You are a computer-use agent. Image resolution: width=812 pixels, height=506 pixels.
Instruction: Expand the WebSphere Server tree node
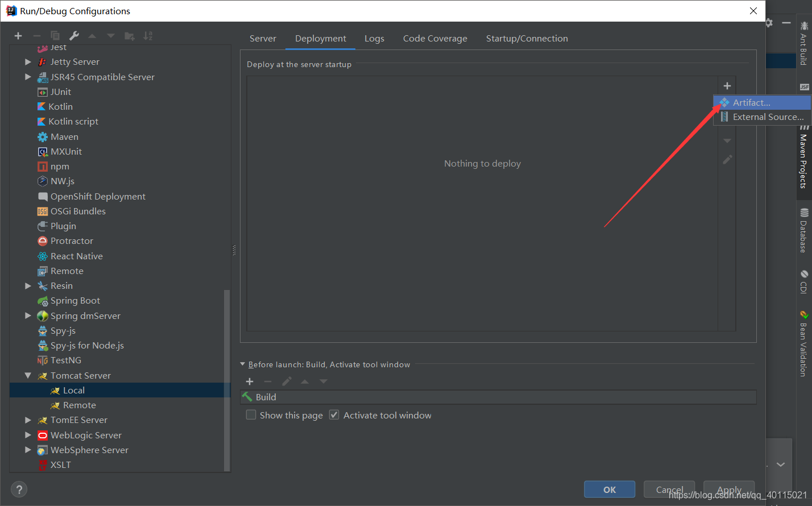28,450
